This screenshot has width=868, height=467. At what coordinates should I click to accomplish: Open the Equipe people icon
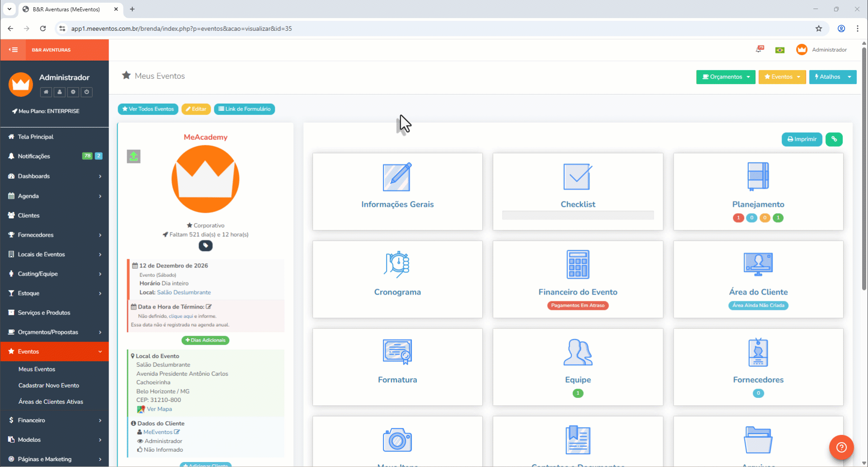578,352
